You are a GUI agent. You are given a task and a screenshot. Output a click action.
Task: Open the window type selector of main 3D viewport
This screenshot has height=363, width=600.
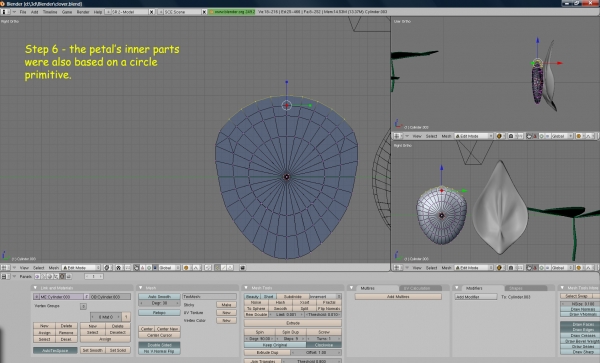click(5, 268)
